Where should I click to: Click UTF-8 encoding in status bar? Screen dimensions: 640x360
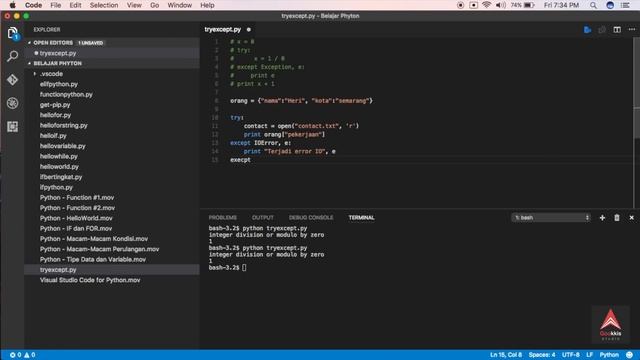tap(571, 355)
